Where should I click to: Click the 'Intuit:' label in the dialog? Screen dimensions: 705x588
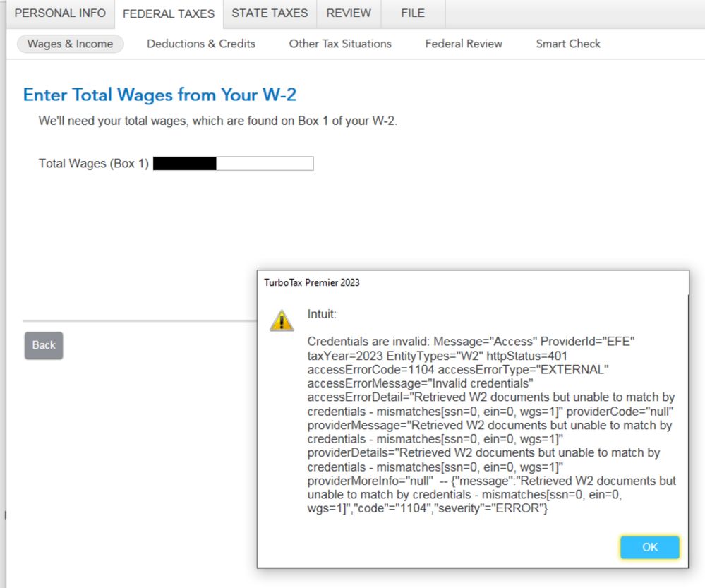tap(322, 314)
